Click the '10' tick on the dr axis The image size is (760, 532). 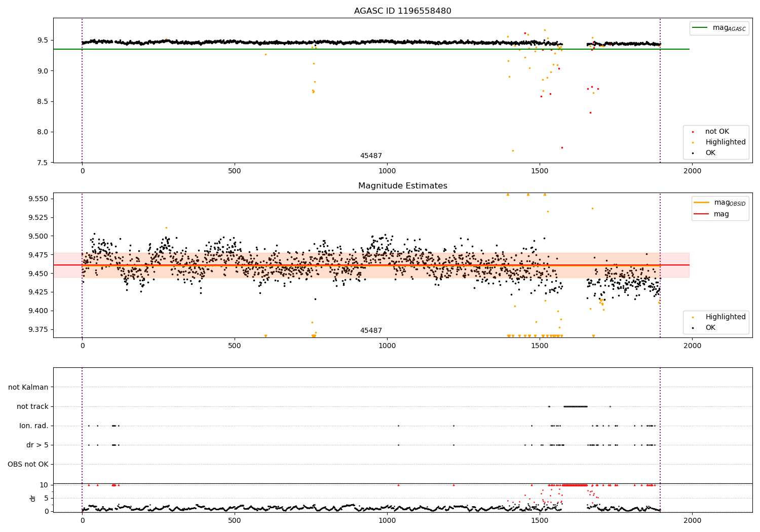pyautogui.click(x=44, y=485)
